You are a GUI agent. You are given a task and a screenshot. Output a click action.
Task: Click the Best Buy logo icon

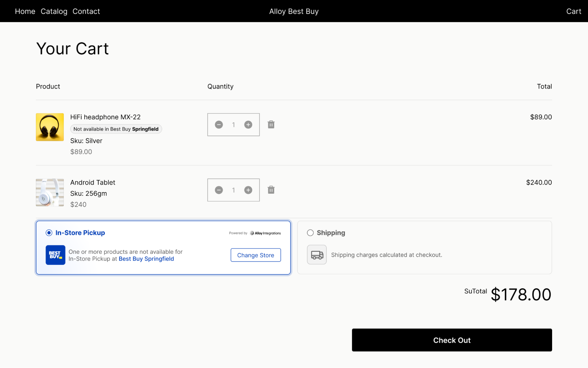pos(55,255)
